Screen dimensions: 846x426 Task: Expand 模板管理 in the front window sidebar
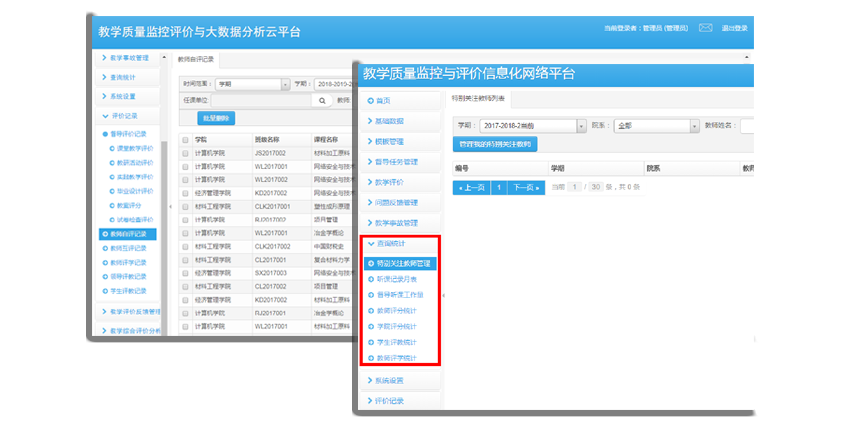[x=400, y=142]
